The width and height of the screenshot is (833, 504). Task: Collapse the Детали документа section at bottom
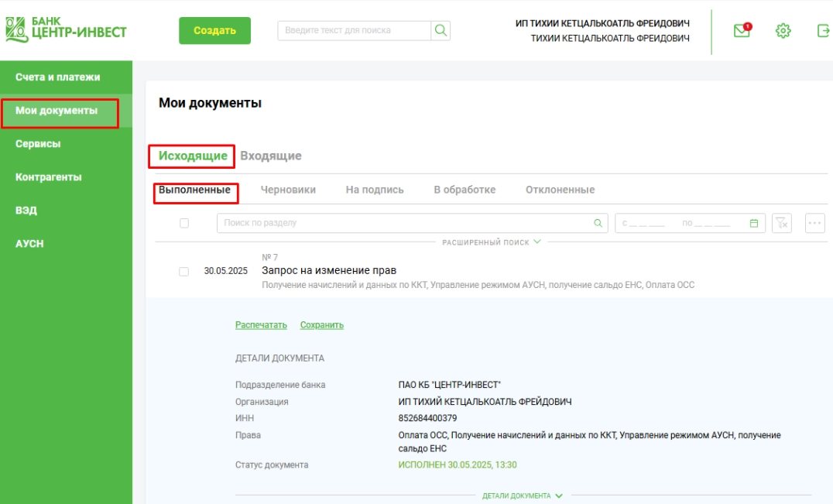point(523,495)
